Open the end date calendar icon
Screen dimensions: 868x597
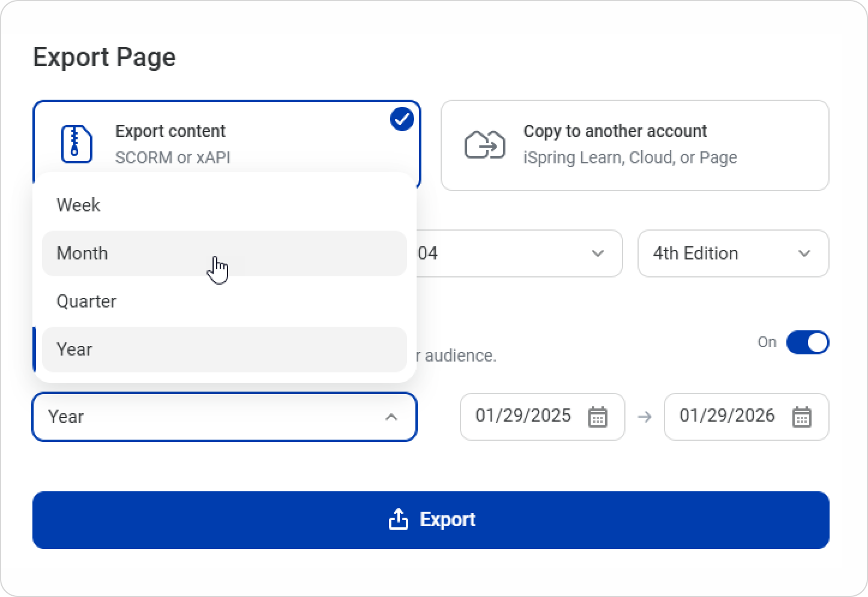pyautogui.click(x=801, y=417)
